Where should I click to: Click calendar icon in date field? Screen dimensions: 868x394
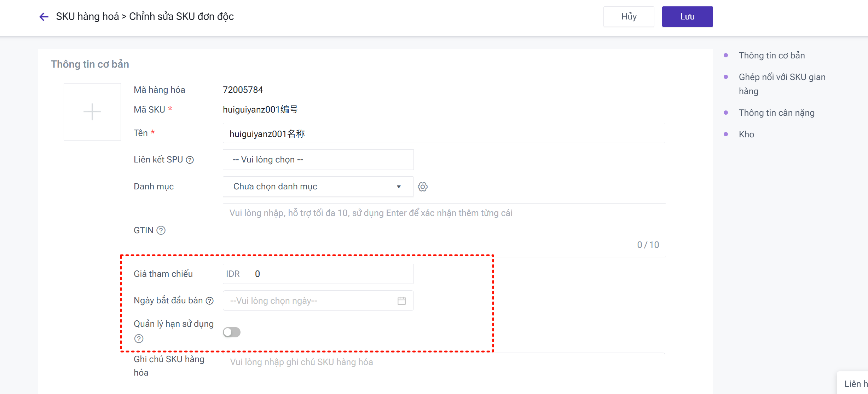click(x=401, y=301)
